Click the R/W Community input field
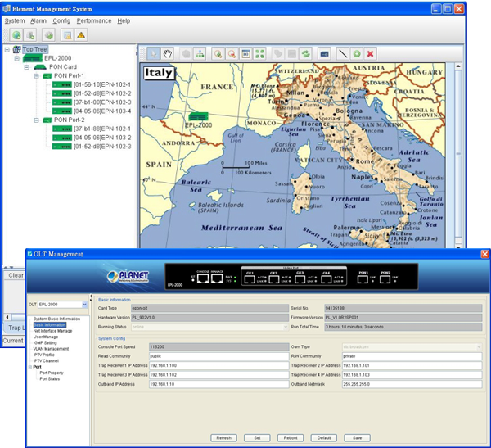The height and width of the screenshot is (448, 491). point(412,356)
